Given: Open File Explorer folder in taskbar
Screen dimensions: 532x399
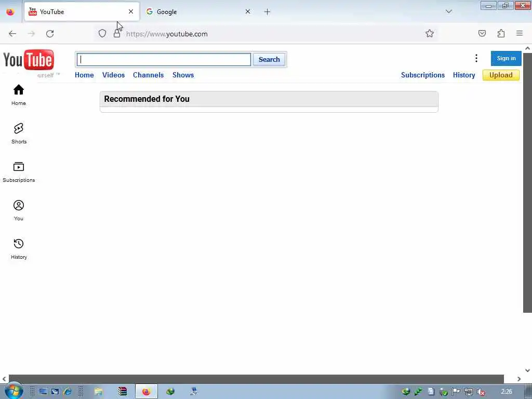Looking at the screenshot, I should click(x=98, y=392).
